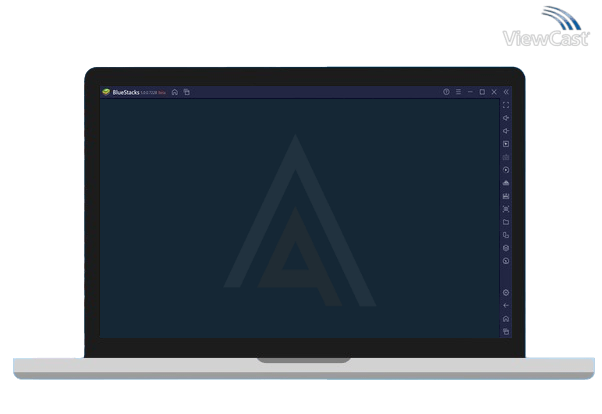Open the home icon in the title bar

175,92
